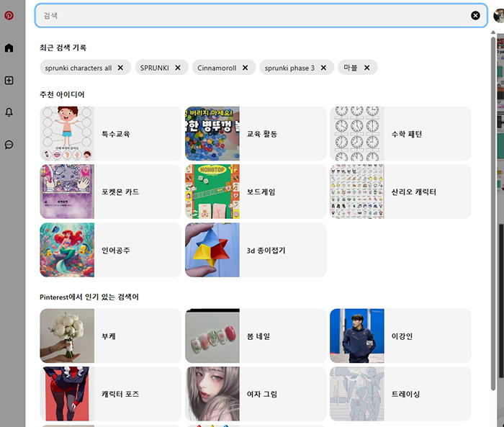
Task: Click the 여자 그림 portrait thumbnail
Action: pyautogui.click(x=212, y=394)
